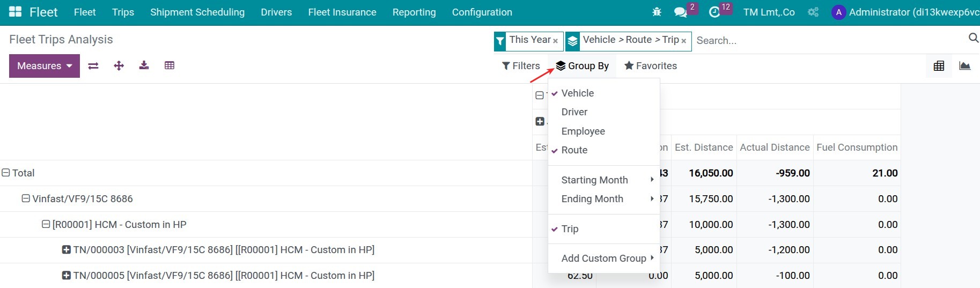Click Actual Distance value -100.00
This screenshot has width=980, height=288.
click(x=793, y=275)
